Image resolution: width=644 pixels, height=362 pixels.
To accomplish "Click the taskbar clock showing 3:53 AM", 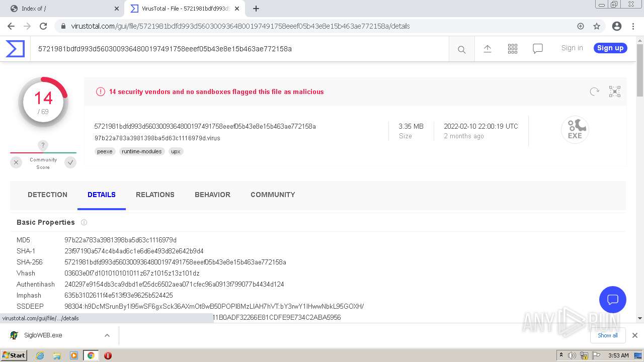I will [x=618, y=355].
